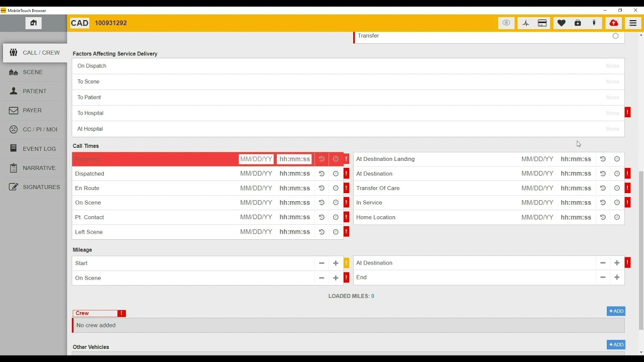
Task: Click the LOADED MILES: 0 text
Action: [351, 296]
